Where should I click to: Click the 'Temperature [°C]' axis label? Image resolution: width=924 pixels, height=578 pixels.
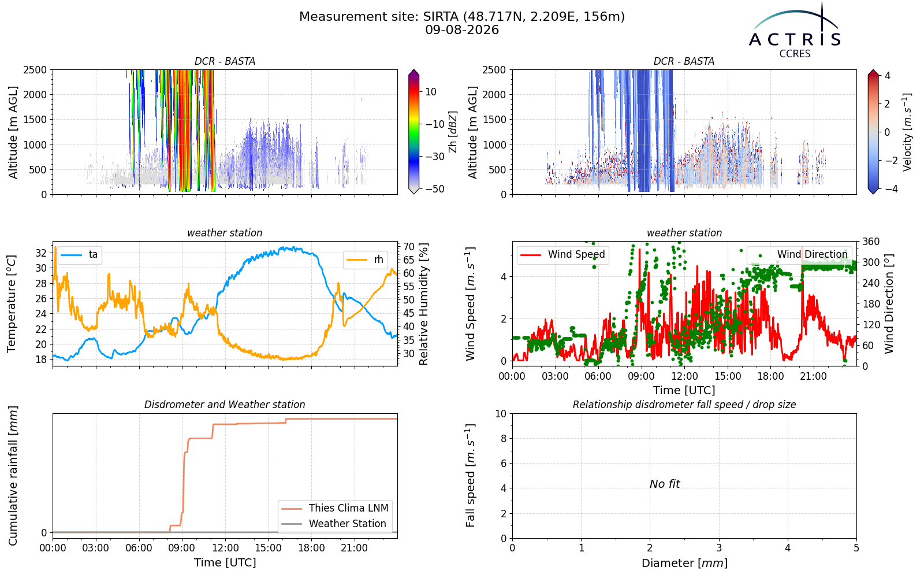click(x=12, y=304)
